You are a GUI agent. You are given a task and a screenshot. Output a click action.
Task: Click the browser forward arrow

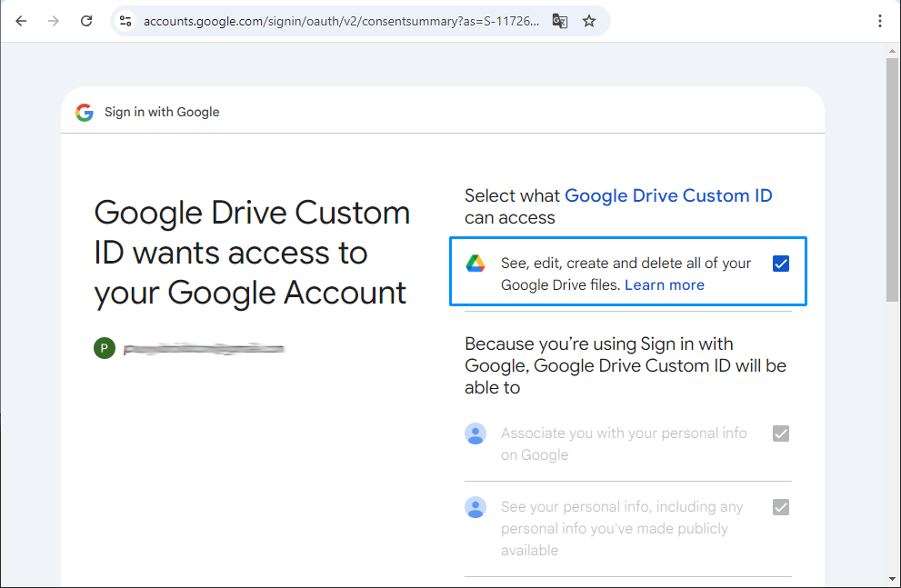click(54, 21)
